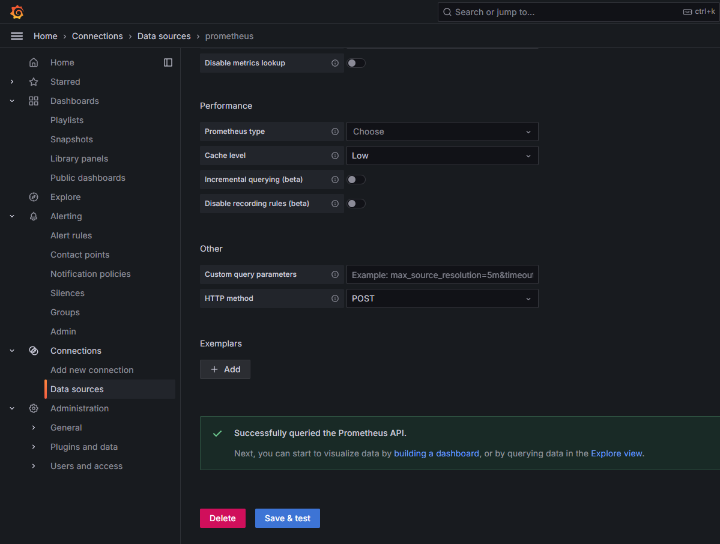Click the Delete button
720x544 pixels.
(x=223, y=518)
